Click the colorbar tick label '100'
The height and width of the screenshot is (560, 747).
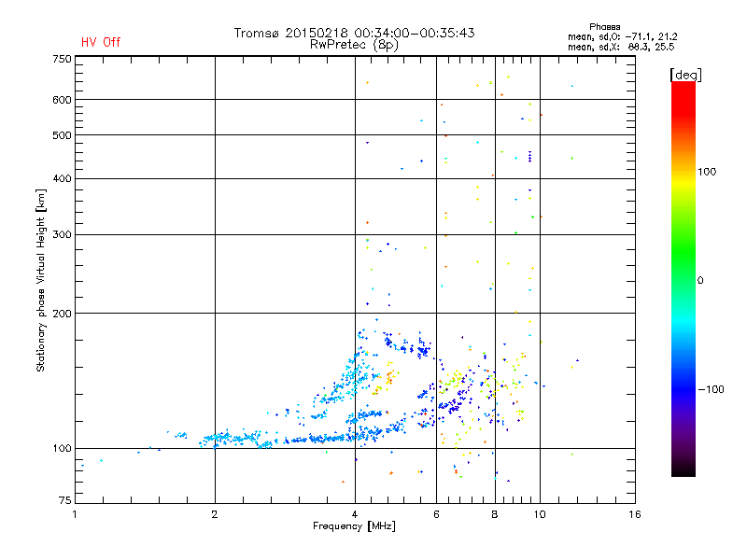click(707, 172)
